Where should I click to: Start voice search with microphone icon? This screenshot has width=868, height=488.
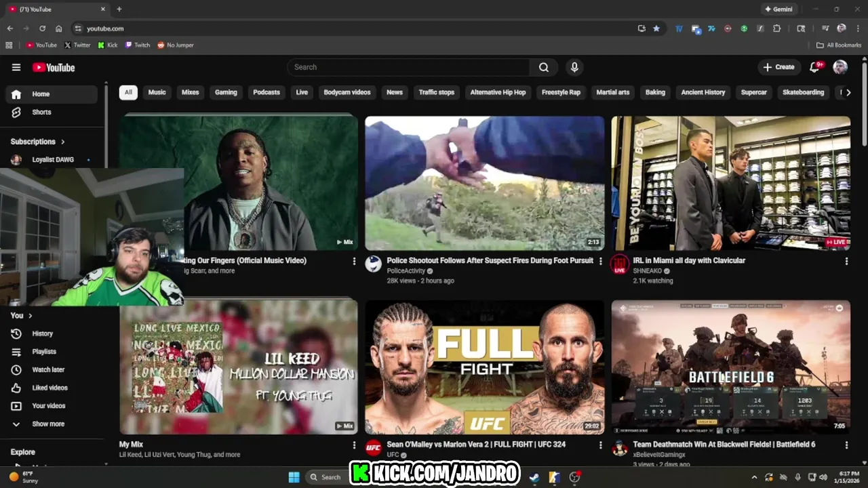coord(574,67)
